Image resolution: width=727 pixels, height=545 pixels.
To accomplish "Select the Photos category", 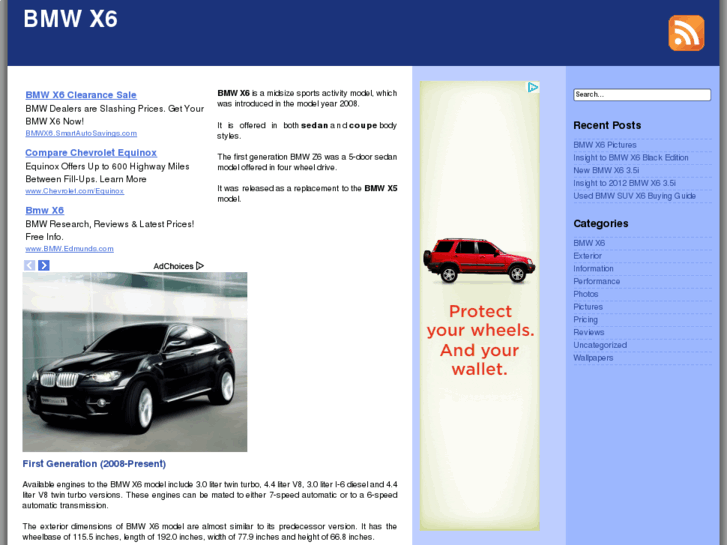I will [x=586, y=294].
